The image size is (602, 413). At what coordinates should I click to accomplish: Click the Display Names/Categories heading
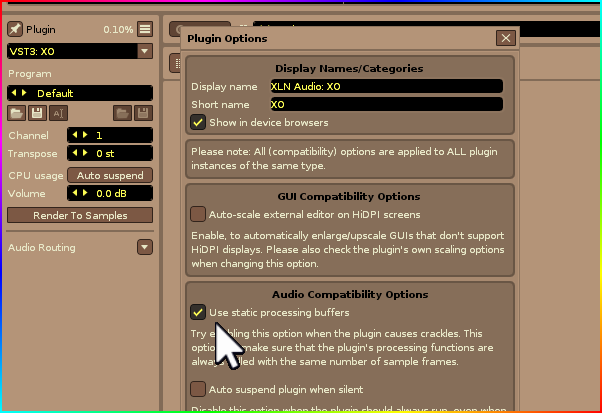[x=349, y=68]
